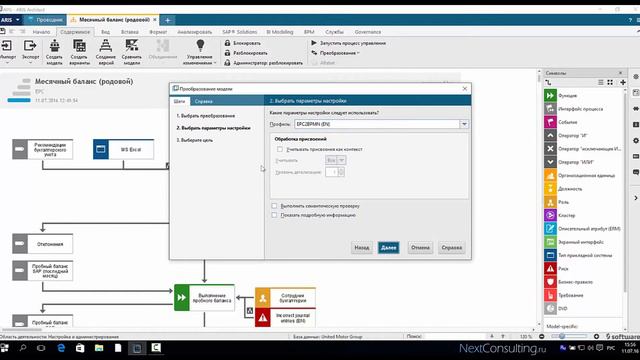Select the DVD symbol icon

tap(550, 309)
